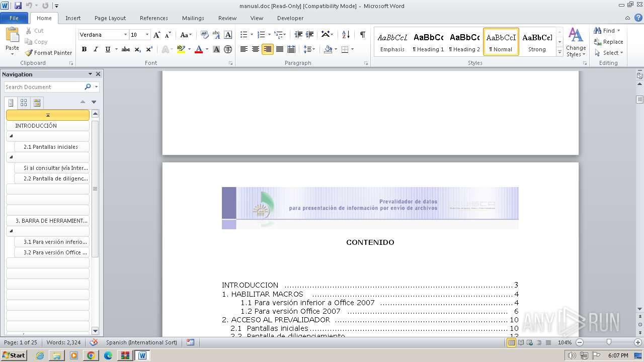
Task: Toggle Strikethrough formatting
Action: pyautogui.click(x=126, y=49)
